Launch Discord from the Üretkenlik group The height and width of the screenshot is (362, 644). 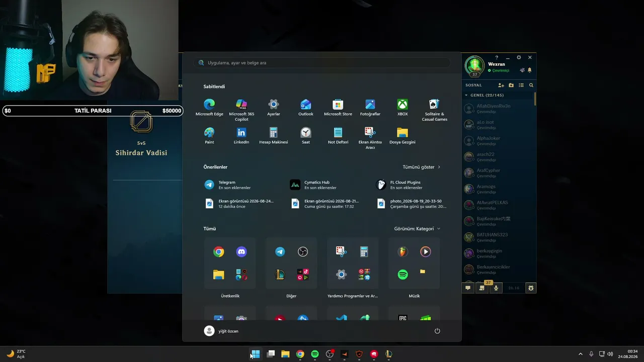coord(242,252)
